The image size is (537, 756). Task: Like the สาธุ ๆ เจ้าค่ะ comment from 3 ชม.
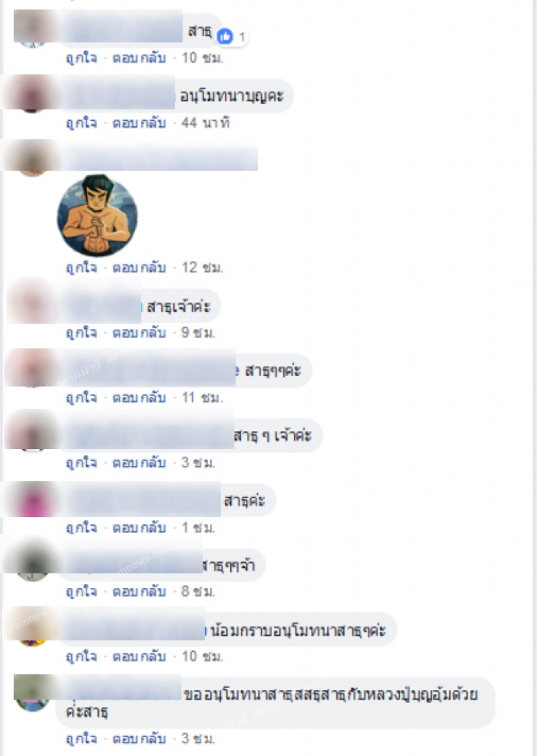(81, 463)
